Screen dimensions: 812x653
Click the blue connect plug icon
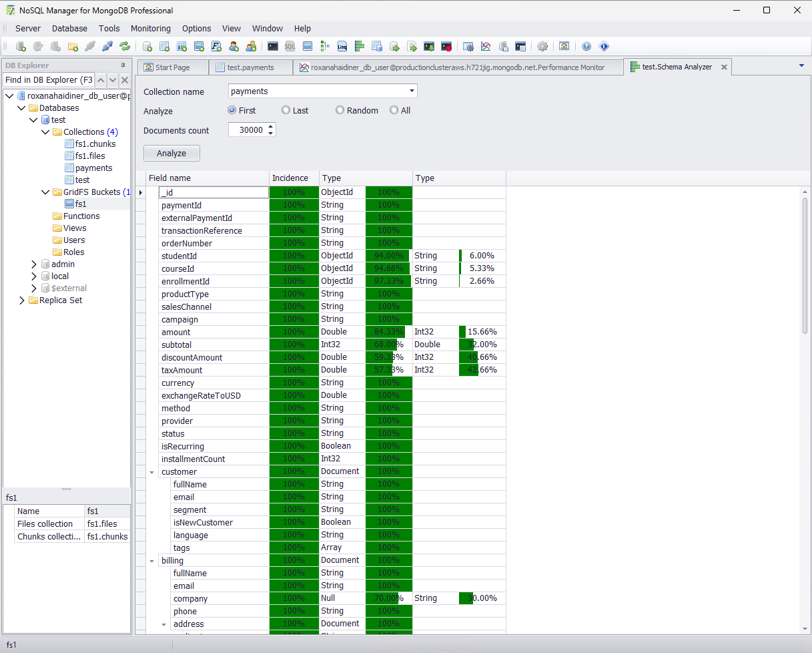coord(107,46)
